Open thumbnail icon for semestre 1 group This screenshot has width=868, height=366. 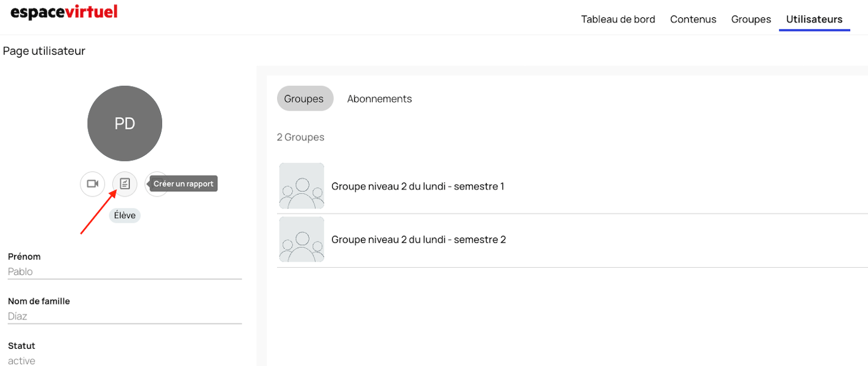[x=302, y=186]
